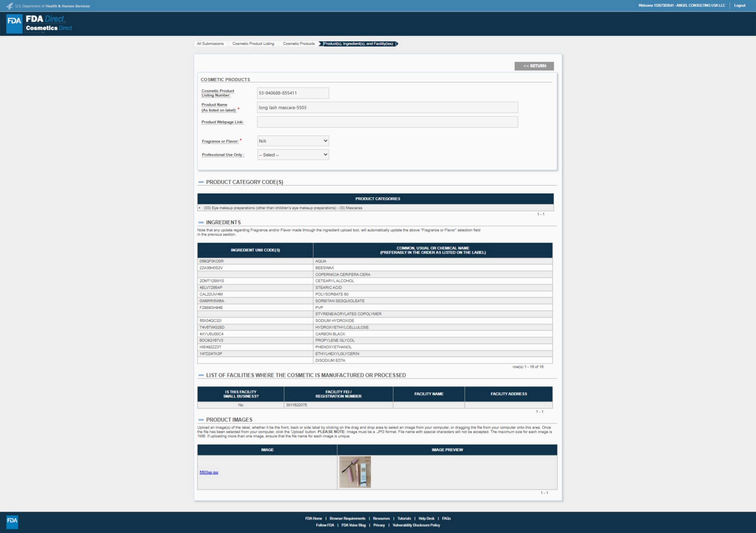
Task: Go to All Submissions breadcrumb
Action: tap(210, 44)
